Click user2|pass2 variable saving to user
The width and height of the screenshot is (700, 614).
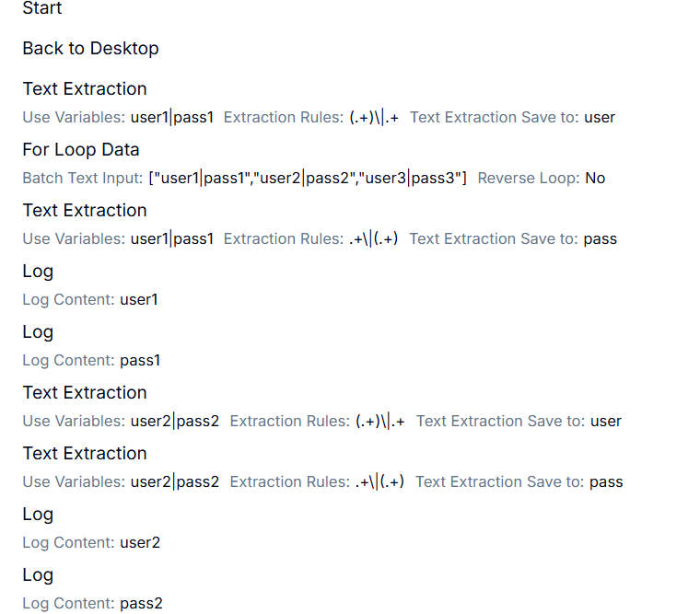[175, 421]
